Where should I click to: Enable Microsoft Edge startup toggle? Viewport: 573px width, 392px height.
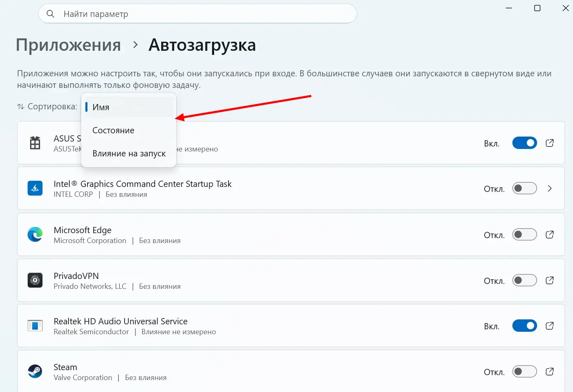[525, 235]
